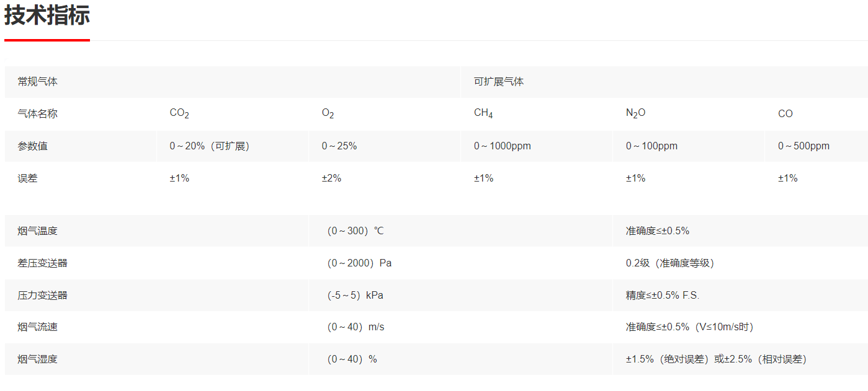The height and width of the screenshot is (391, 868).
Task: Click the 烟气温度 row label
Action: click(x=38, y=231)
